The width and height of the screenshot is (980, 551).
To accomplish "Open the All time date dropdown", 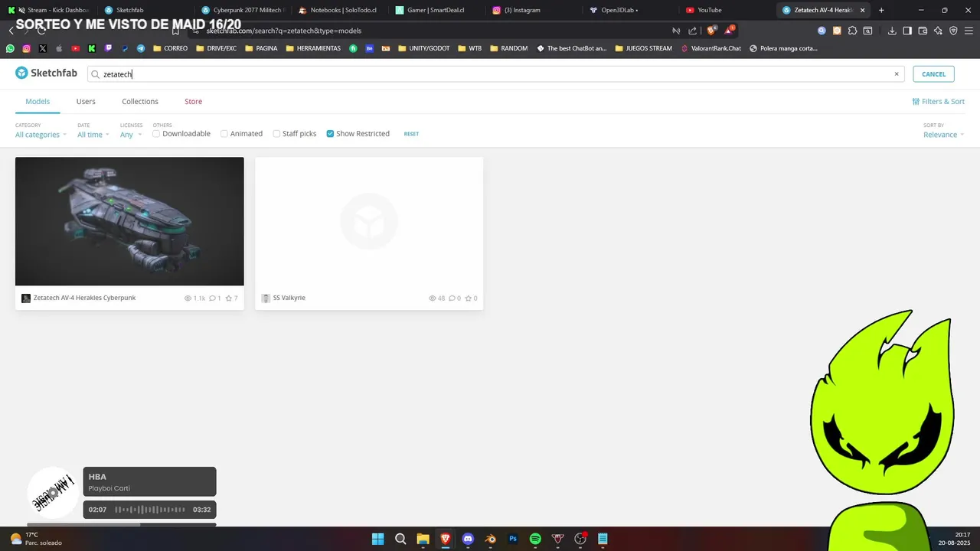I will [93, 135].
